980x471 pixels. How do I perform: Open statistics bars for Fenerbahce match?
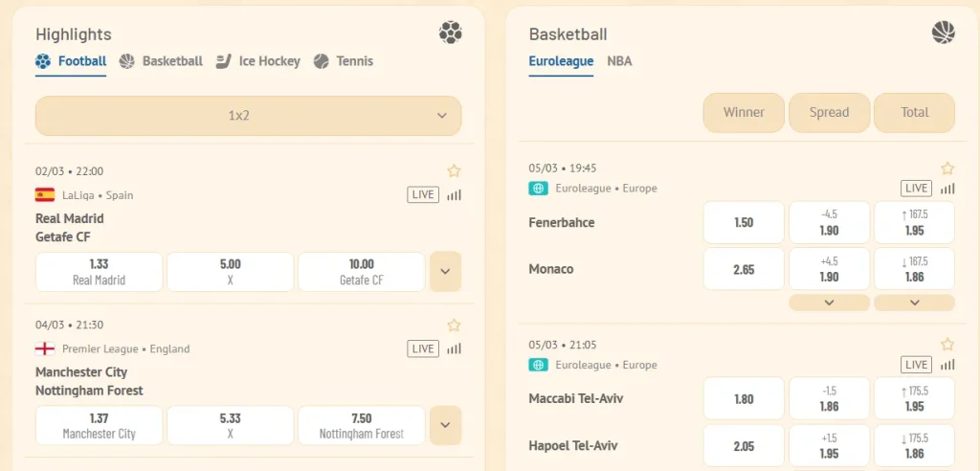click(947, 189)
